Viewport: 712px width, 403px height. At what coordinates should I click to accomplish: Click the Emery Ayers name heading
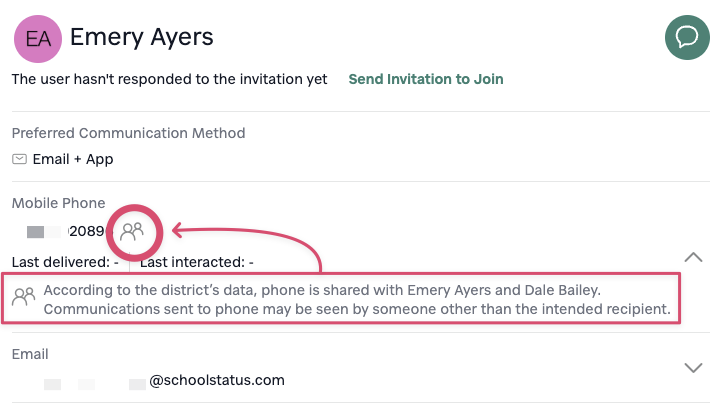142,37
